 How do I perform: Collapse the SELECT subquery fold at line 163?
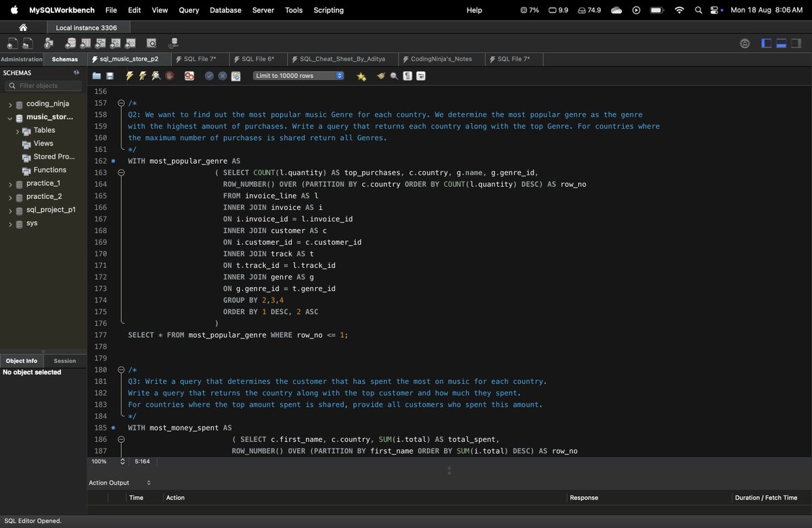pos(121,173)
